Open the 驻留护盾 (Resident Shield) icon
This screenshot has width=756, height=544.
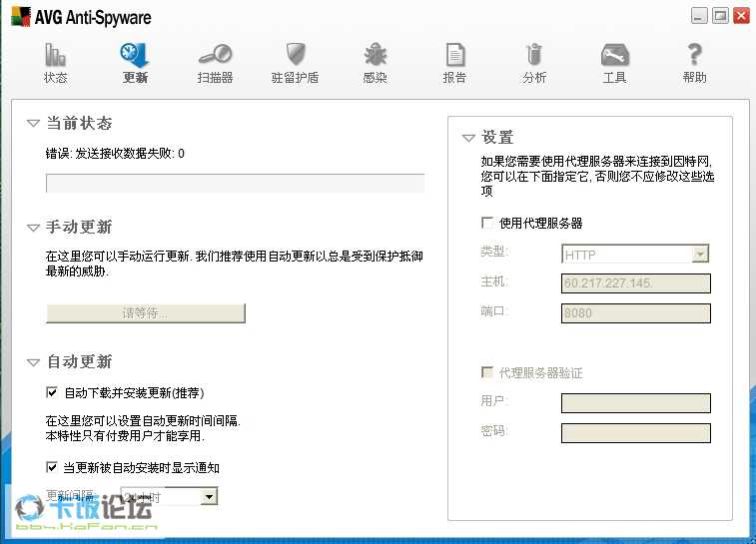click(x=296, y=55)
